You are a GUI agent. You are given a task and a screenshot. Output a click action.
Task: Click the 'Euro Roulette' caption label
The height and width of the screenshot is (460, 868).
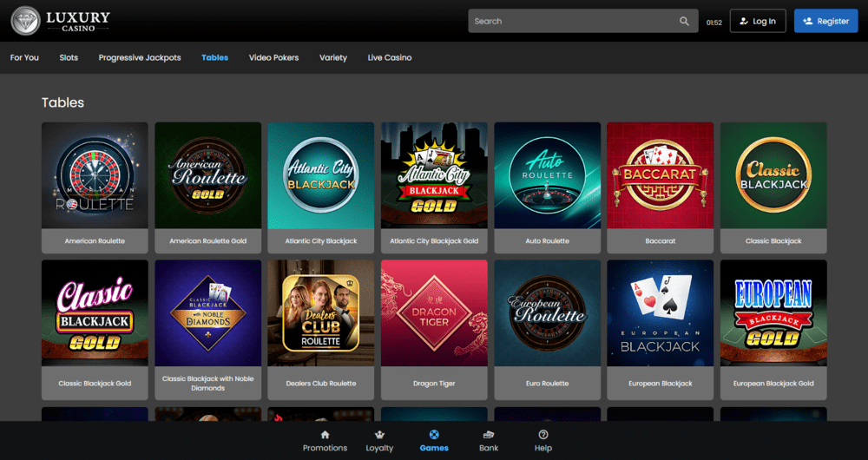click(x=548, y=383)
